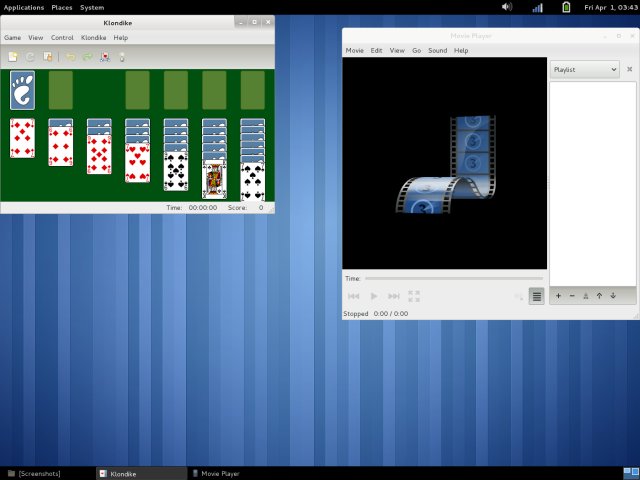Screen dimensions: 640x480
Task: Start a new Klondike game from toolbar
Action: coord(14,57)
